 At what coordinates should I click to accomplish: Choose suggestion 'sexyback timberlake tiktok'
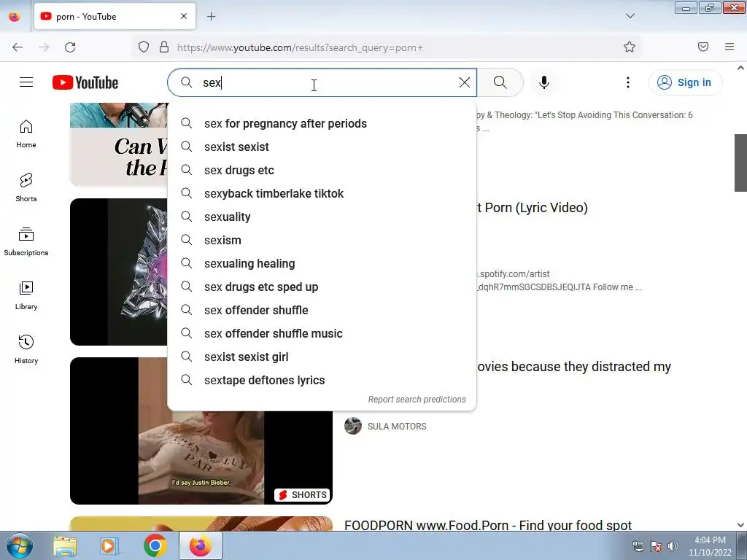322,193
